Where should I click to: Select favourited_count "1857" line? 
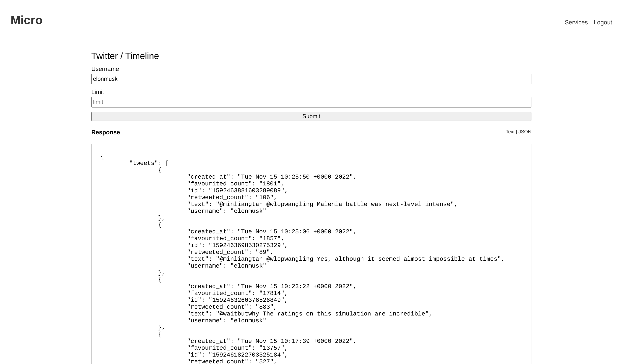[235, 239]
